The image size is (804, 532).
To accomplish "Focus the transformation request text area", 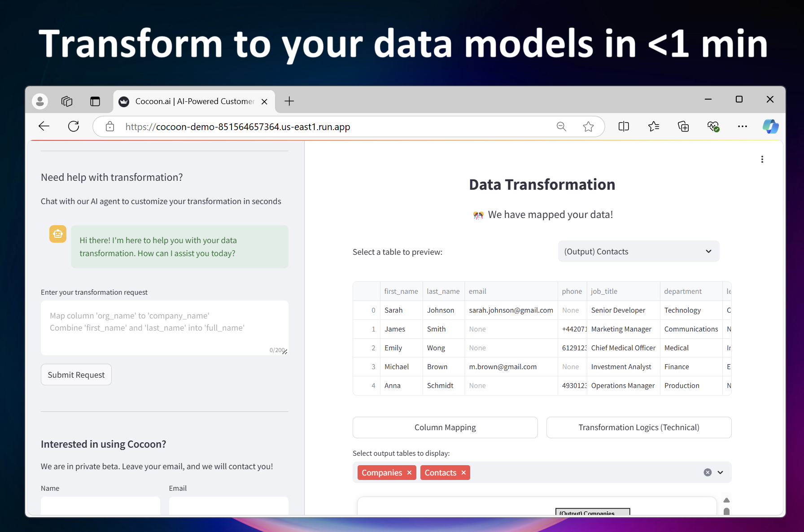I will (x=165, y=328).
